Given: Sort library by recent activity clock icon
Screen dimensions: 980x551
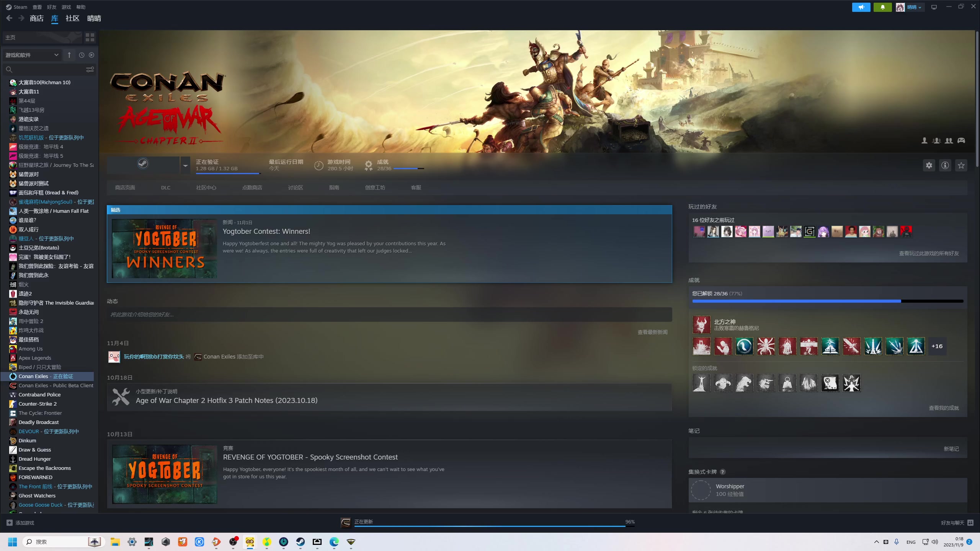Looking at the screenshot, I should coord(82,55).
